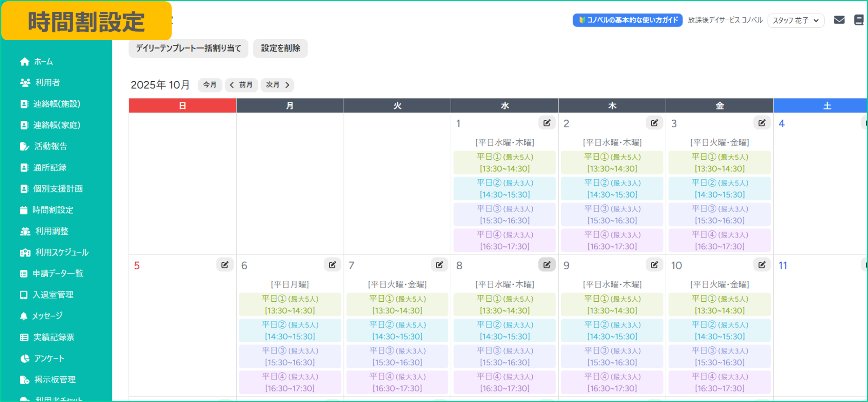Click デイリーテンプレート一括割り当て button
The image size is (868, 402).
(x=188, y=48)
